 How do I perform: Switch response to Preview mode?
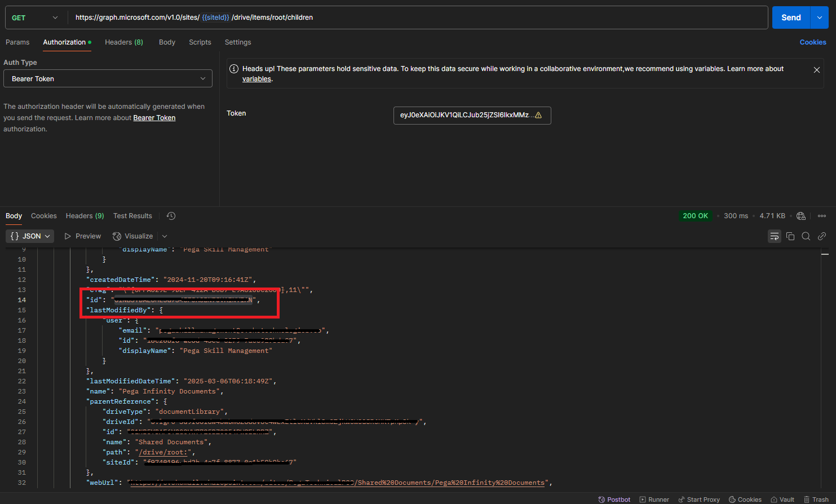point(83,236)
